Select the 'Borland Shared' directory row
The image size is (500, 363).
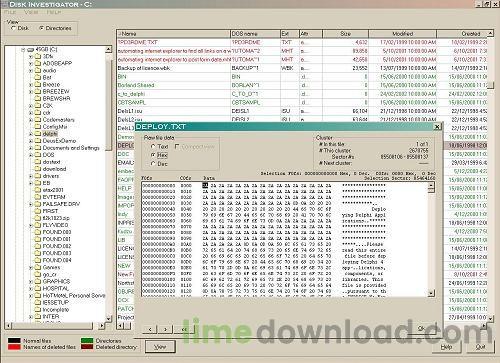(302, 85)
